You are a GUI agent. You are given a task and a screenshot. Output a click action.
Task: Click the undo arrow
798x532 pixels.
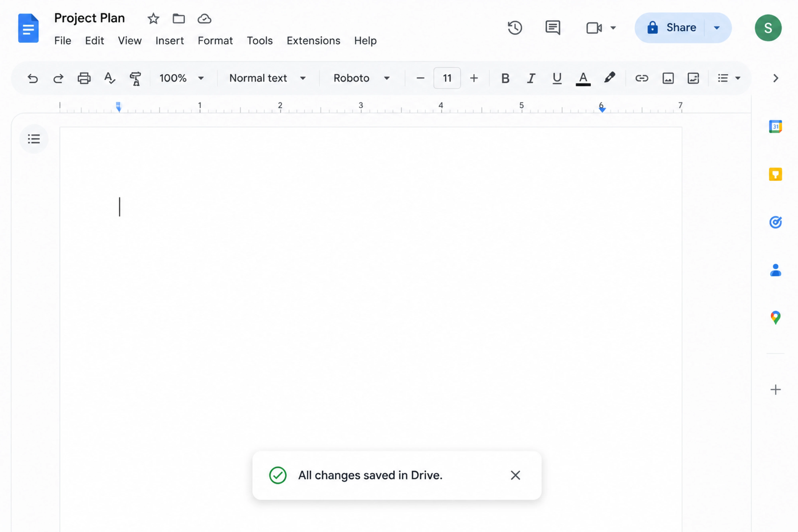(33, 78)
